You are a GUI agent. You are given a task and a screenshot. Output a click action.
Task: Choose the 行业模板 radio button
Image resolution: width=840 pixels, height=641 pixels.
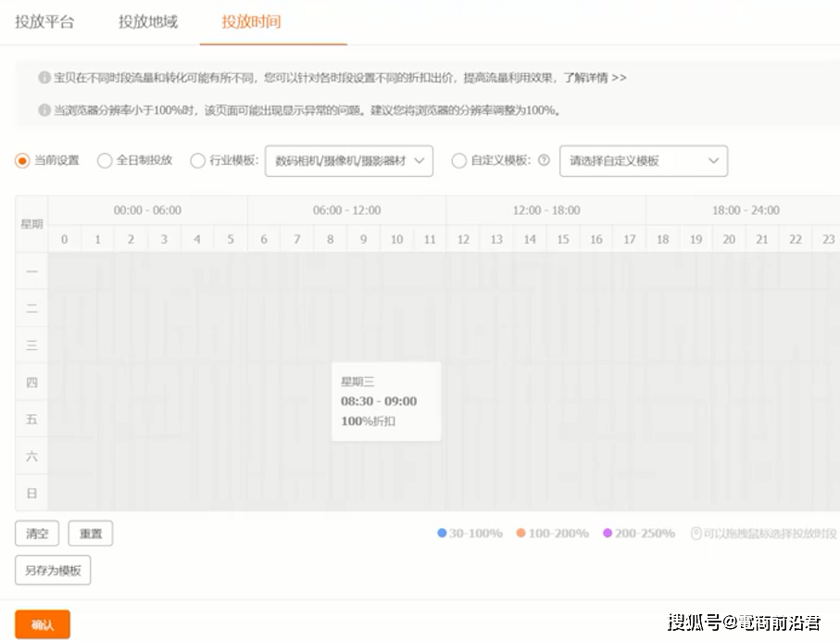[197, 161]
